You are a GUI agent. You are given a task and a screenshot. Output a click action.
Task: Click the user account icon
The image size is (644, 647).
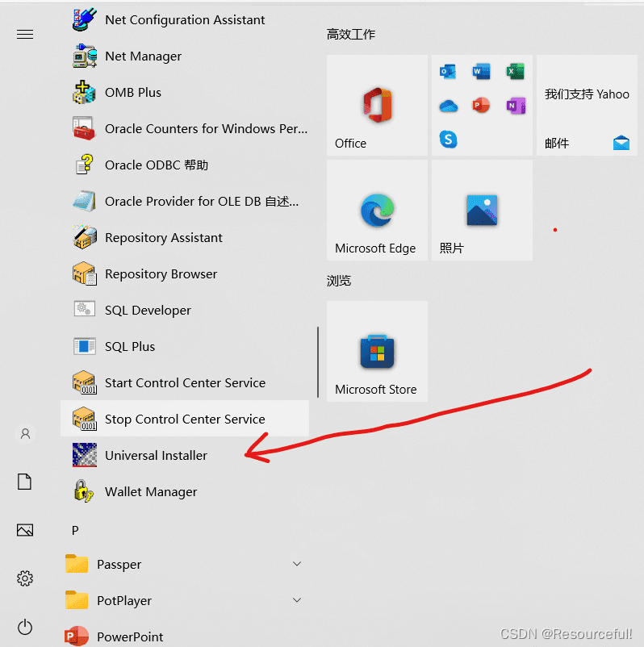(x=25, y=434)
